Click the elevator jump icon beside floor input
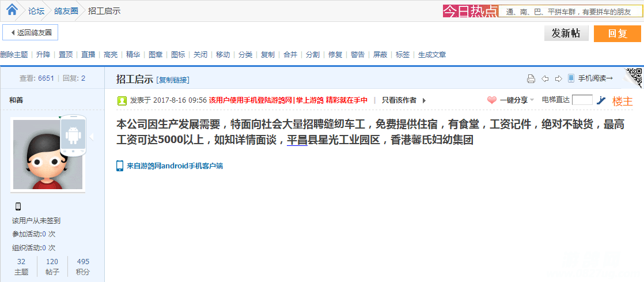 click(x=601, y=100)
